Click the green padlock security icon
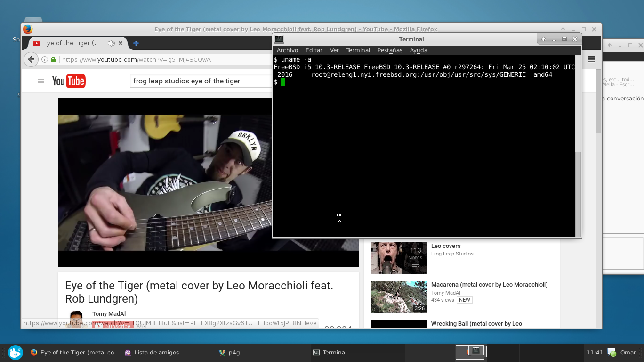The image size is (644, 362). pos(53,59)
